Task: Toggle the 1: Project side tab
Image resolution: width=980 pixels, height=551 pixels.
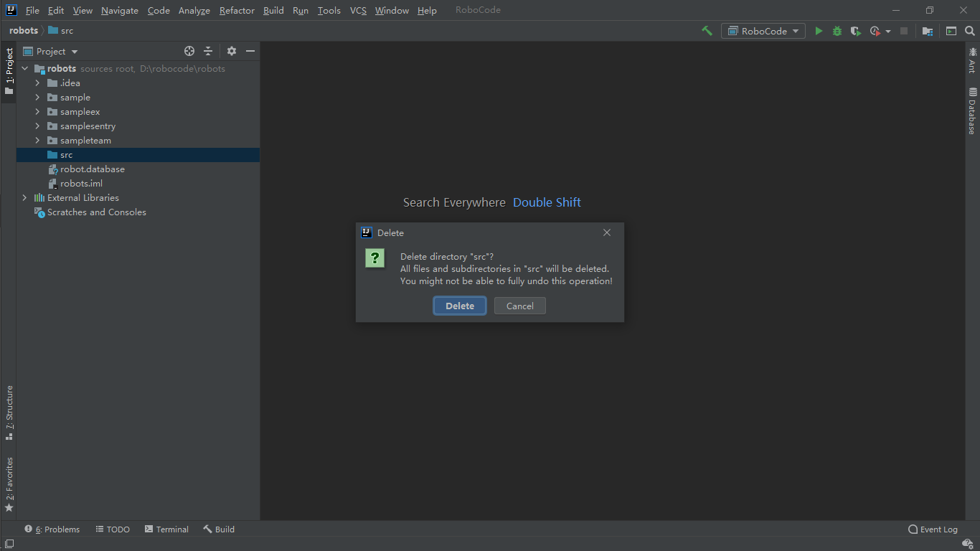Action: coord(9,72)
